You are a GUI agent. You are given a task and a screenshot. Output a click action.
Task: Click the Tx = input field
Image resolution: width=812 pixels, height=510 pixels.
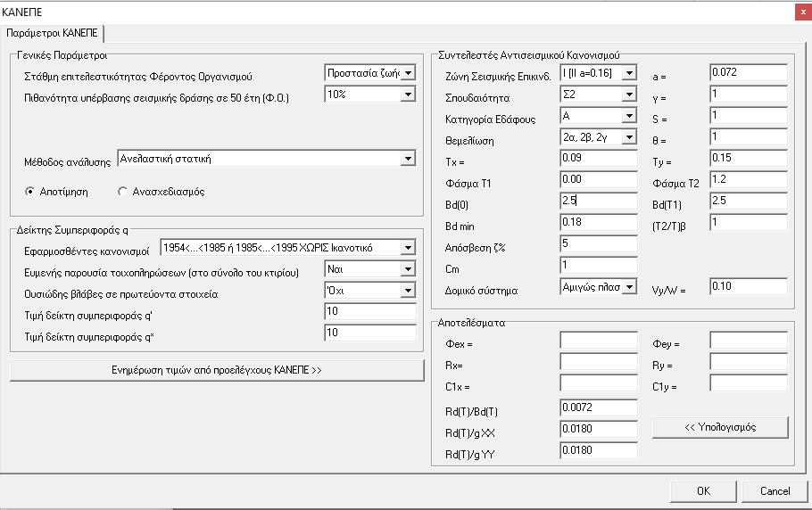(x=598, y=159)
